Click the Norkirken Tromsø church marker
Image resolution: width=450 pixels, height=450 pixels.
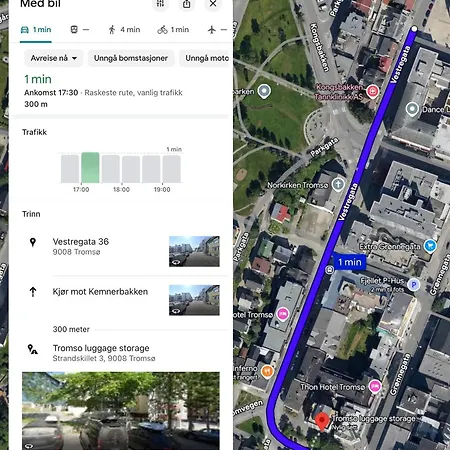click(338, 184)
